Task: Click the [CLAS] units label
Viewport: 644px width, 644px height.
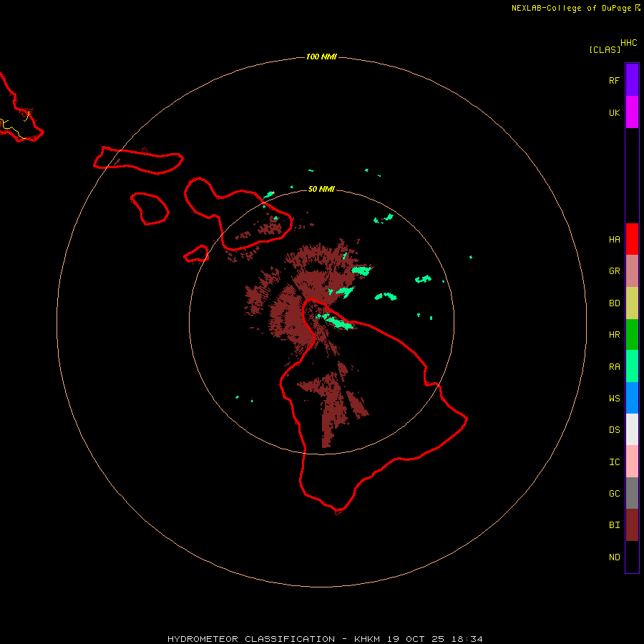Action: click(x=605, y=49)
